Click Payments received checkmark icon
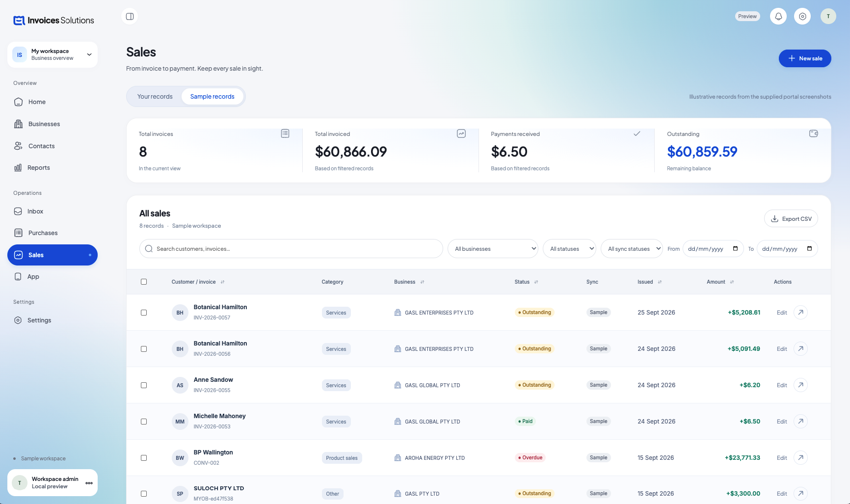 coord(637,133)
